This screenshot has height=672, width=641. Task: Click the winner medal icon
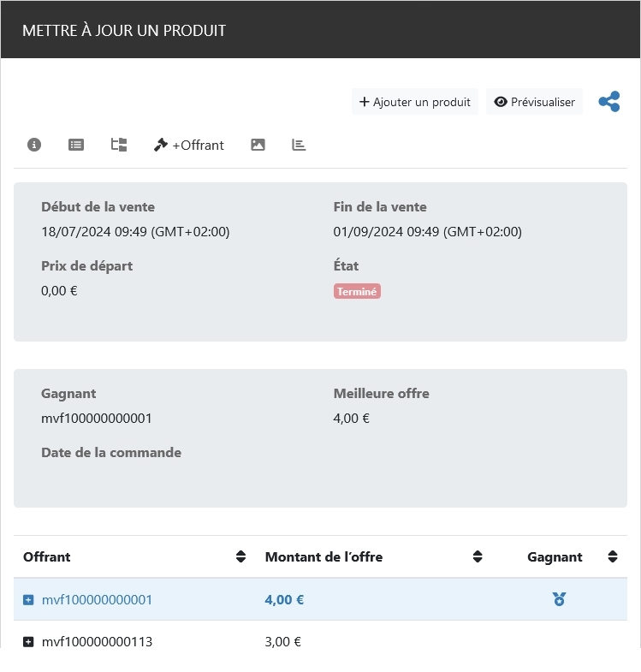[559, 599]
